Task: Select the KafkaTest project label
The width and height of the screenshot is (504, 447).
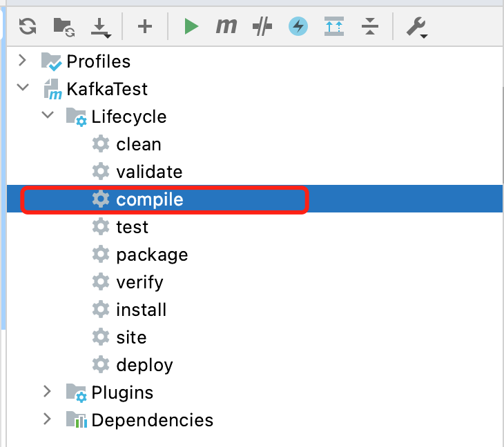Action: (x=107, y=89)
